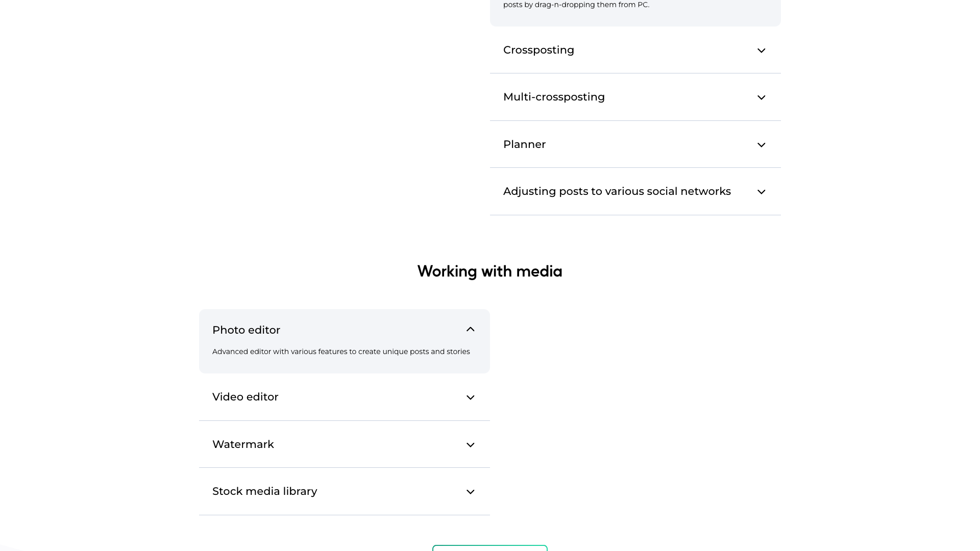Click the Photo editor description text
Viewport: 980px width, 551px height.
(341, 352)
